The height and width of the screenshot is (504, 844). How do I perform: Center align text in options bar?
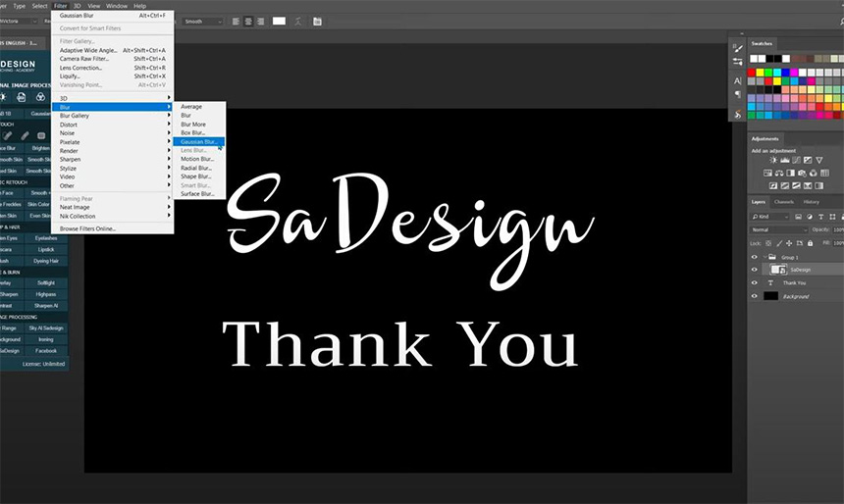[248, 22]
